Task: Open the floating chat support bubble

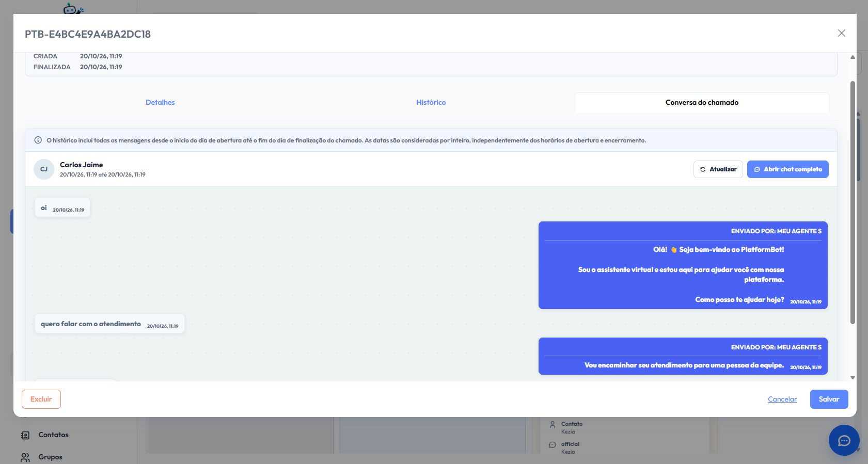Action: point(844,440)
